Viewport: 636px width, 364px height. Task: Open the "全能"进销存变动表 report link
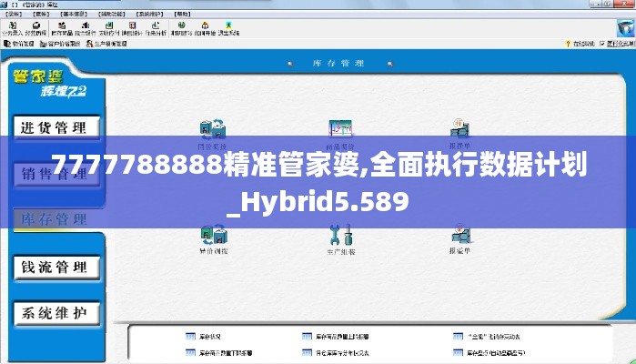(x=487, y=337)
